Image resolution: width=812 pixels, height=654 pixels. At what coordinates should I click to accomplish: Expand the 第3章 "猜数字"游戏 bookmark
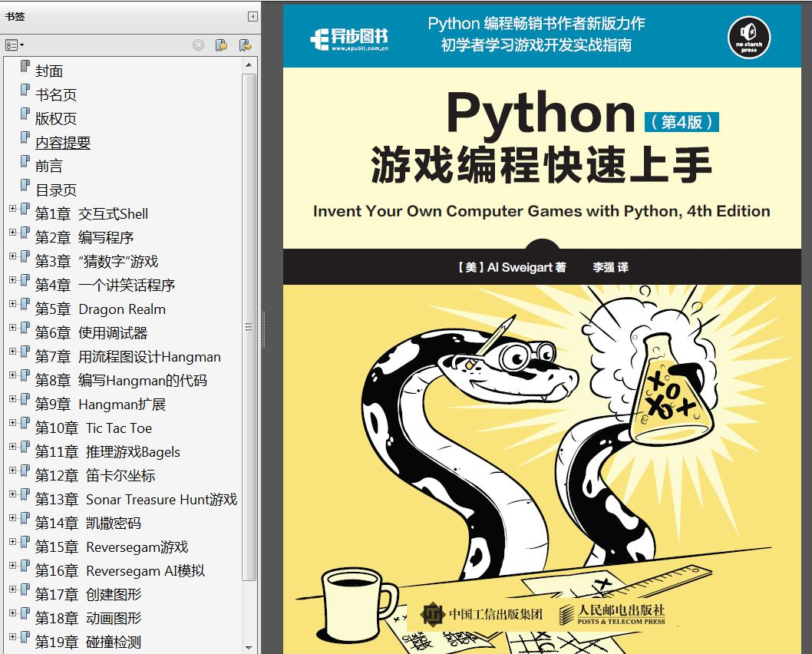click(x=13, y=256)
